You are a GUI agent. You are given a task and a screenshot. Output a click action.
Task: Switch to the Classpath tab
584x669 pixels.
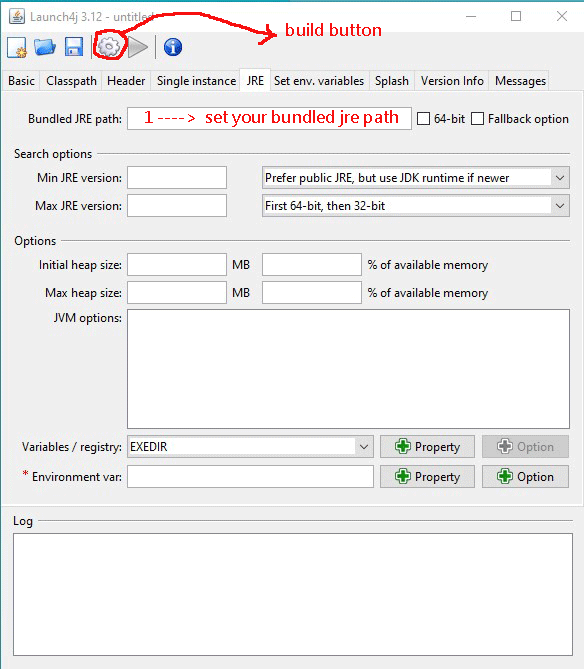pos(71,81)
